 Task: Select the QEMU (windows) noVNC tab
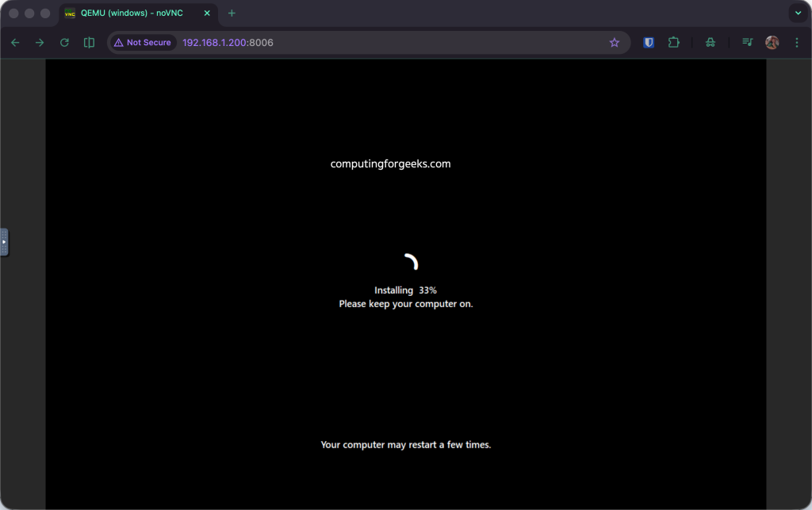point(131,13)
